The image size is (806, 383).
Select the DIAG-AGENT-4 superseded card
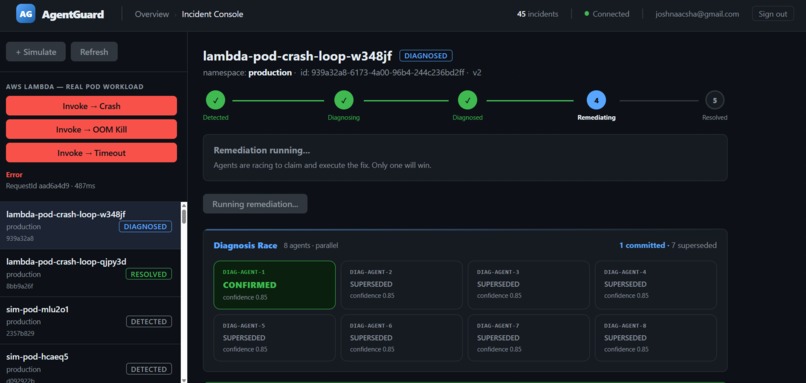pyautogui.click(x=656, y=285)
